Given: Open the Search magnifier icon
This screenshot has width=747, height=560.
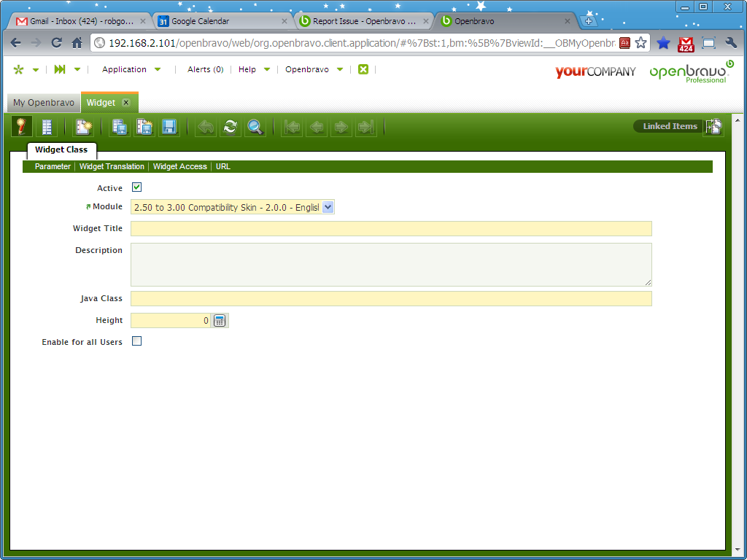Looking at the screenshot, I should (255, 127).
